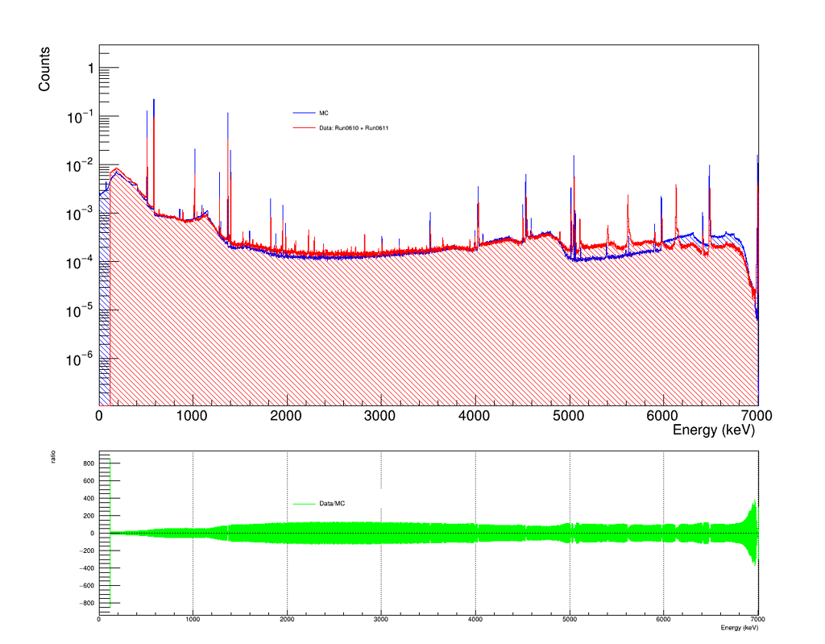This screenshot has width=825, height=644.
Task: Click the 1000 tick label on top x-axis
Action: 192,416
